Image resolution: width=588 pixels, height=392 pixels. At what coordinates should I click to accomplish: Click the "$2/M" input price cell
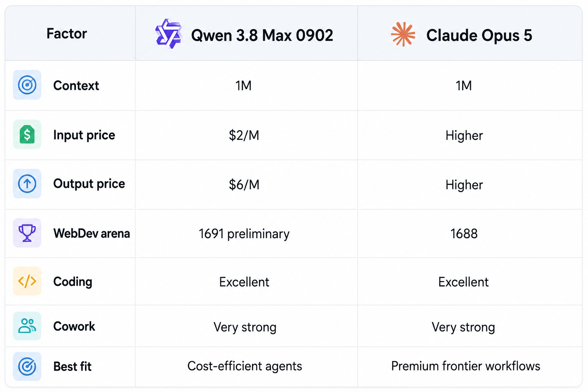244,135
